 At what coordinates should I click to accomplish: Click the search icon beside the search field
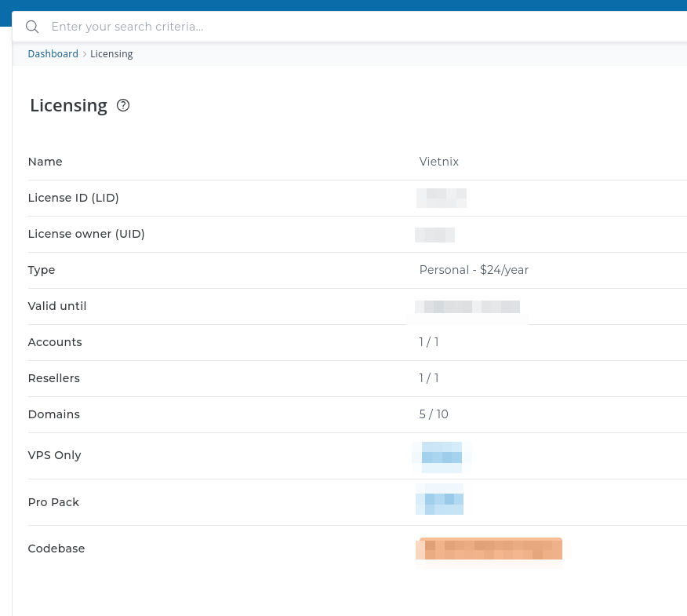[32, 26]
